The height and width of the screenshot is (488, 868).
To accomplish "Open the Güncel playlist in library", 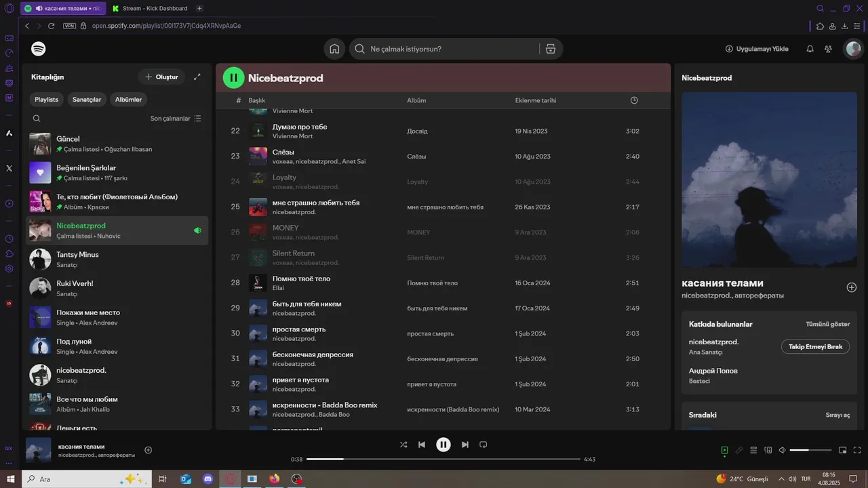I will coord(117,144).
